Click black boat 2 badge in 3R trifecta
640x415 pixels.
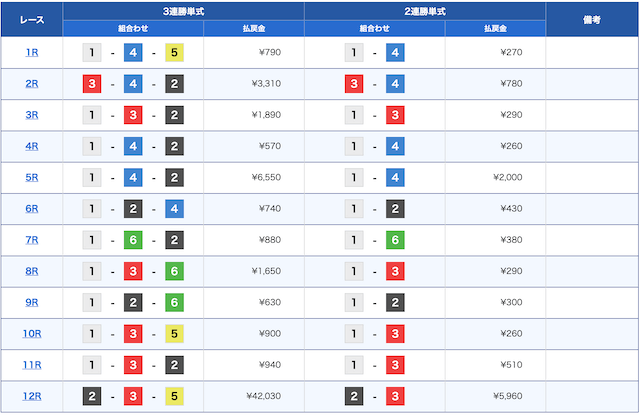174,115
